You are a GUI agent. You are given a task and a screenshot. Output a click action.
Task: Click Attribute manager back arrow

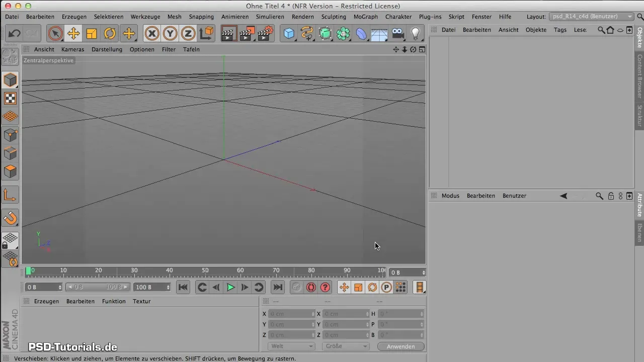[x=563, y=196]
